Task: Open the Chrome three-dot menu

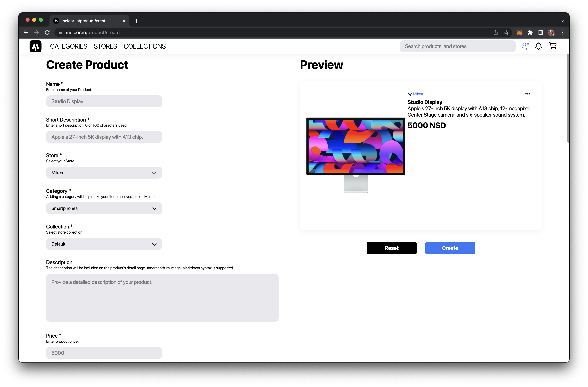Action: click(x=562, y=32)
